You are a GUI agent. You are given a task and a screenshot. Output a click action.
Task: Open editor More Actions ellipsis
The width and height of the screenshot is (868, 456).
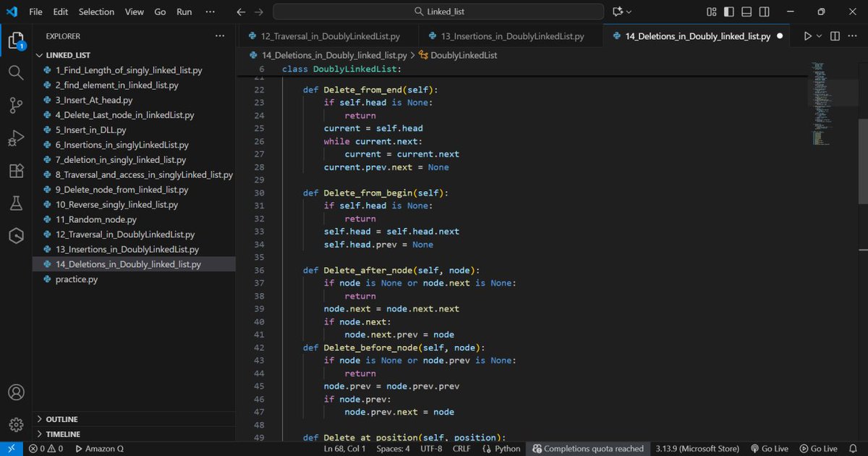(x=854, y=36)
